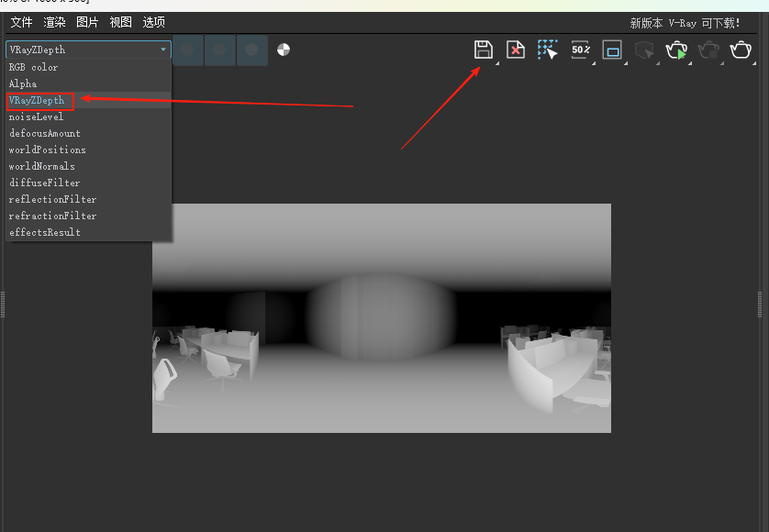Click the teapot with green play icon

point(676,50)
